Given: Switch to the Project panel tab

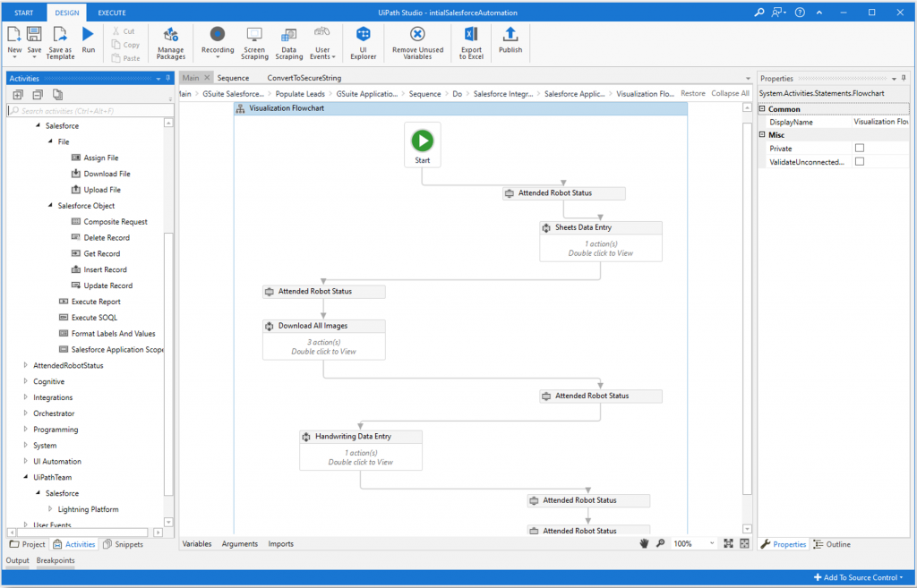Looking at the screenshot, I should pyautogui.click(x=28, y=544).
